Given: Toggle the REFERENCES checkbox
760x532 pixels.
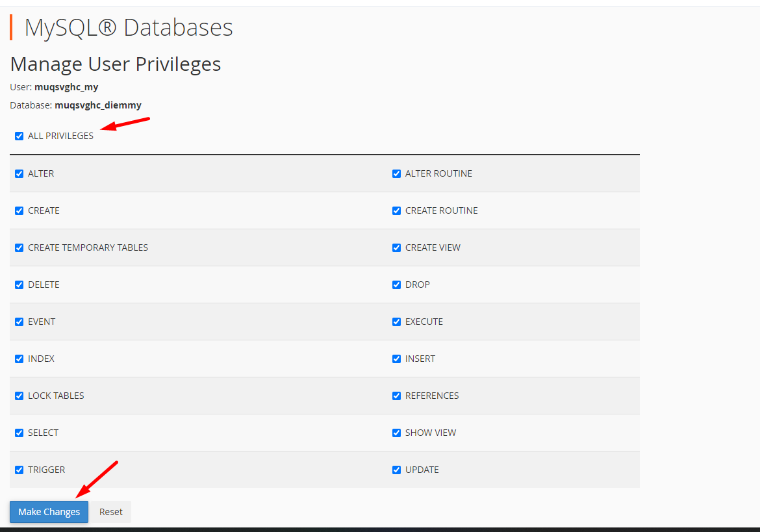Looking at the screenshot, I should tap(397, 396).
